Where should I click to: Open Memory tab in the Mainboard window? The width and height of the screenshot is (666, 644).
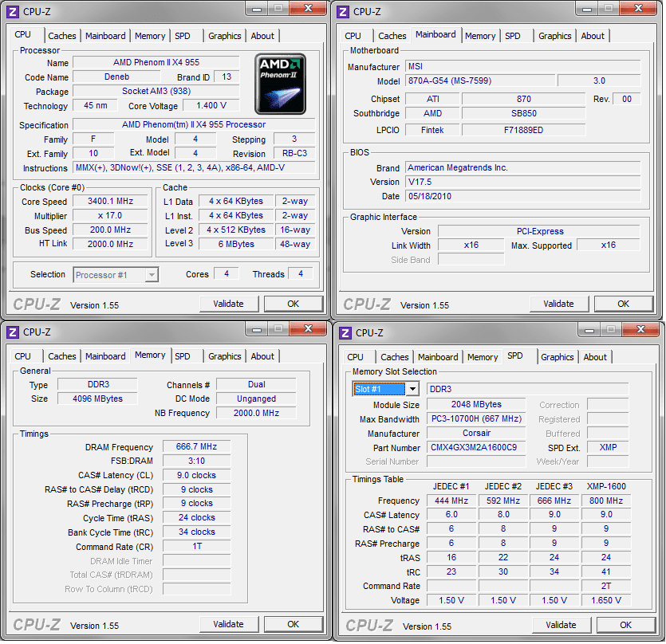(480, 36)
